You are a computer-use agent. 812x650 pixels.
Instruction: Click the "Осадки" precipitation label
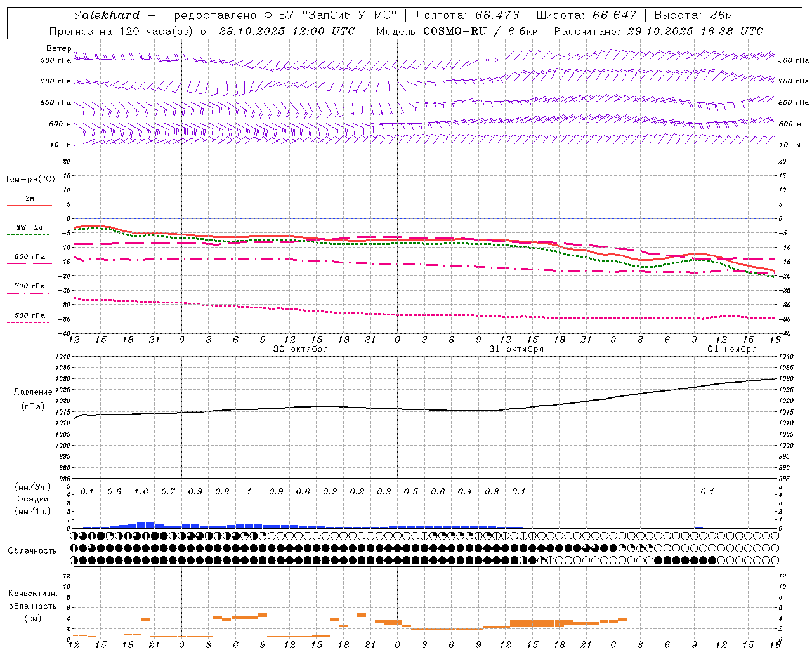(x=33, y=499)
